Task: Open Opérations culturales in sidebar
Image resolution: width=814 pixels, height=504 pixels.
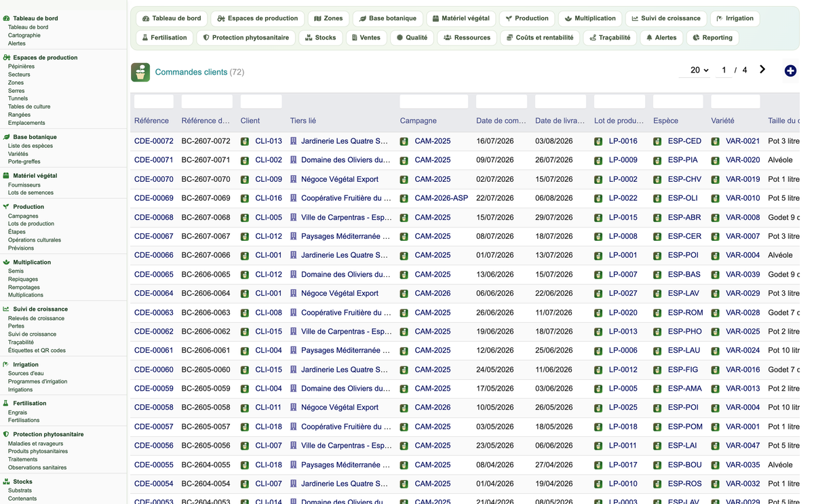Action: pos(35,240)
